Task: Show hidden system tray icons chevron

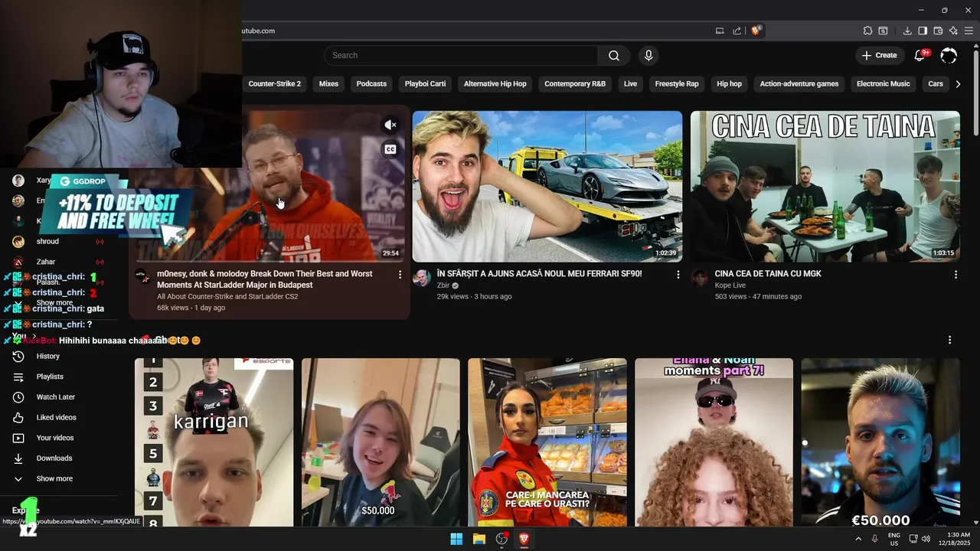Action: 857,539
